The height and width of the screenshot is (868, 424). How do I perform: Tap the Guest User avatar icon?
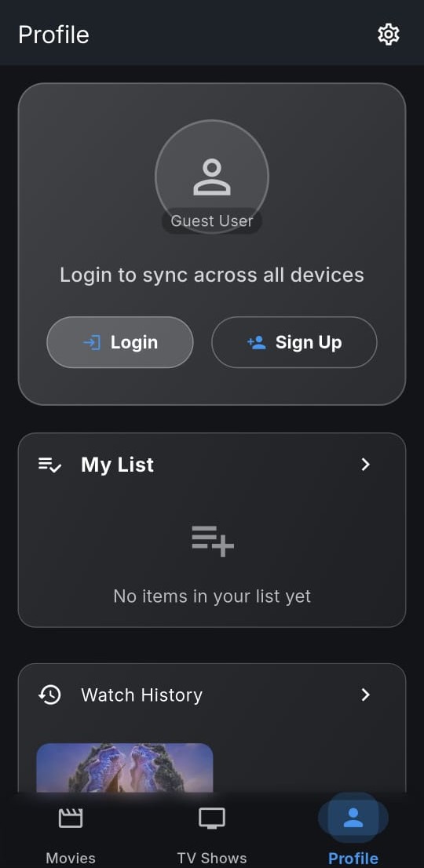[211, 177]
